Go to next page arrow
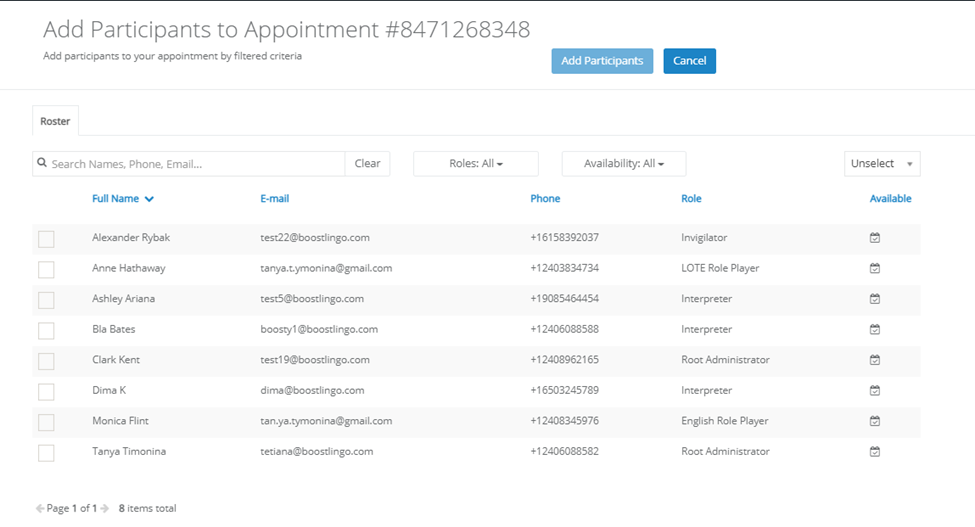Screen dimensions: 975x527 point(104,508)
